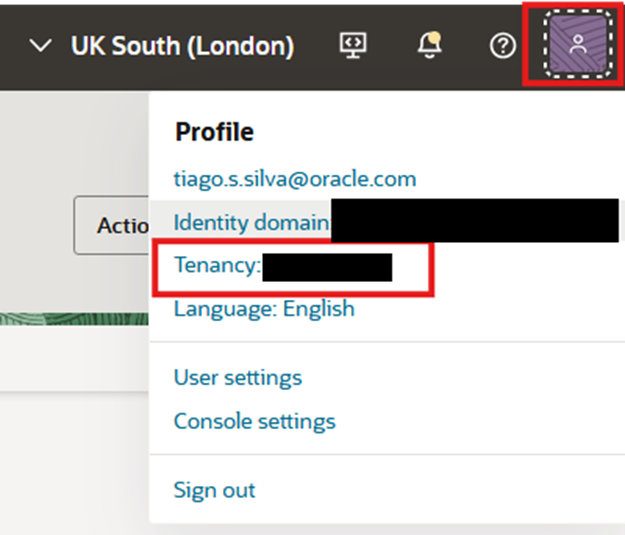Click the Tenancy link

tap(217, 266)
